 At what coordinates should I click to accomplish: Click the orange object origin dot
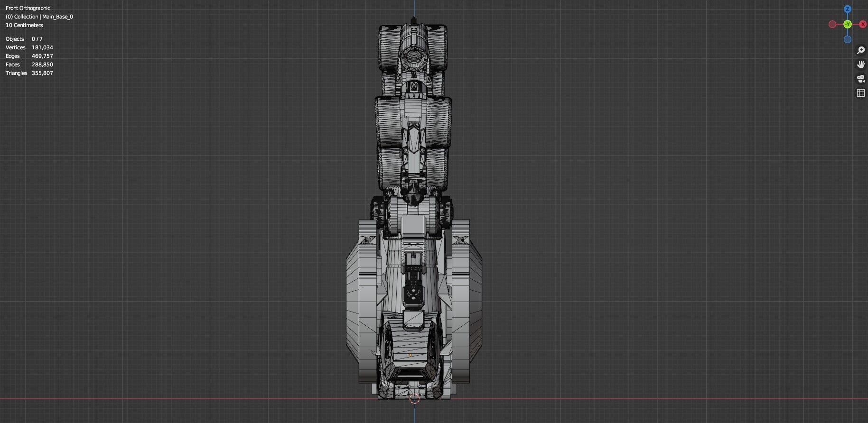coord(410,355)
